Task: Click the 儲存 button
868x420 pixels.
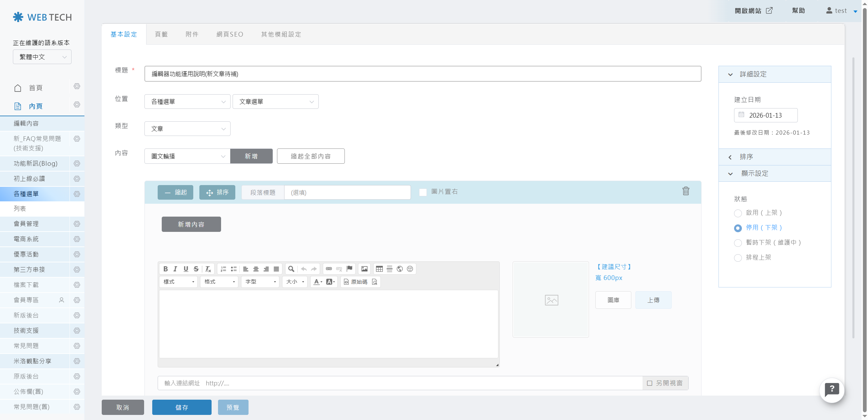Action: [181, 407]
